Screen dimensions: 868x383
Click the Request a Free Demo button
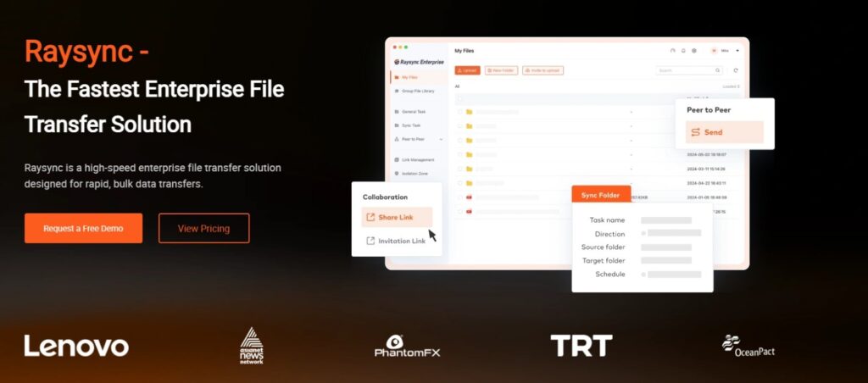[83, 228]
